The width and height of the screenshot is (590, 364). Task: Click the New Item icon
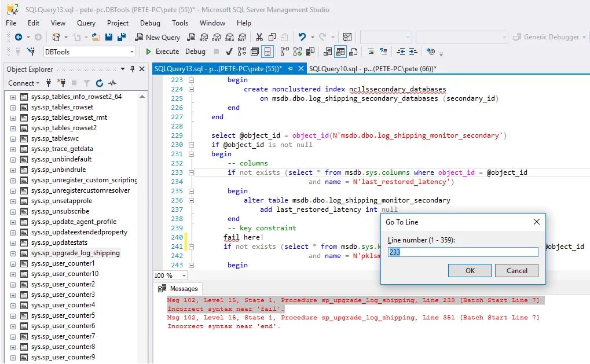point(56,37)
